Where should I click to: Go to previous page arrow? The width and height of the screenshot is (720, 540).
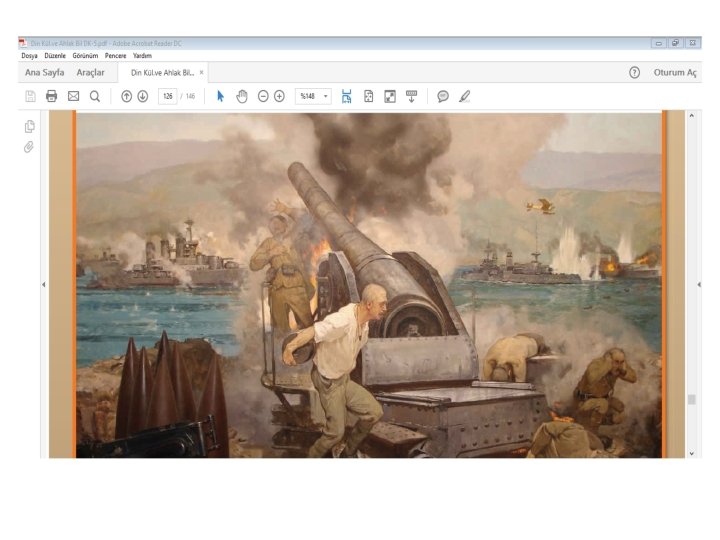click(126, 96)
